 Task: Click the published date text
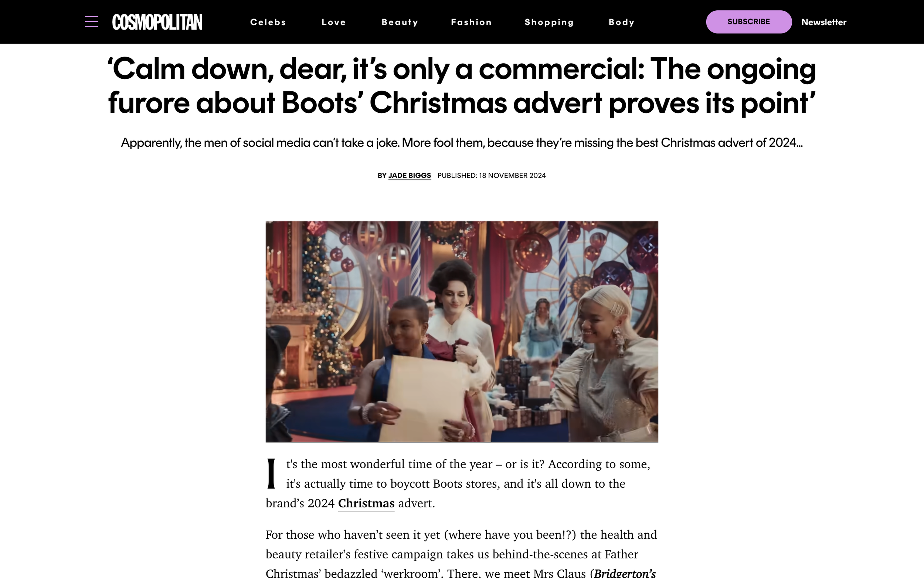coord(492,175)
